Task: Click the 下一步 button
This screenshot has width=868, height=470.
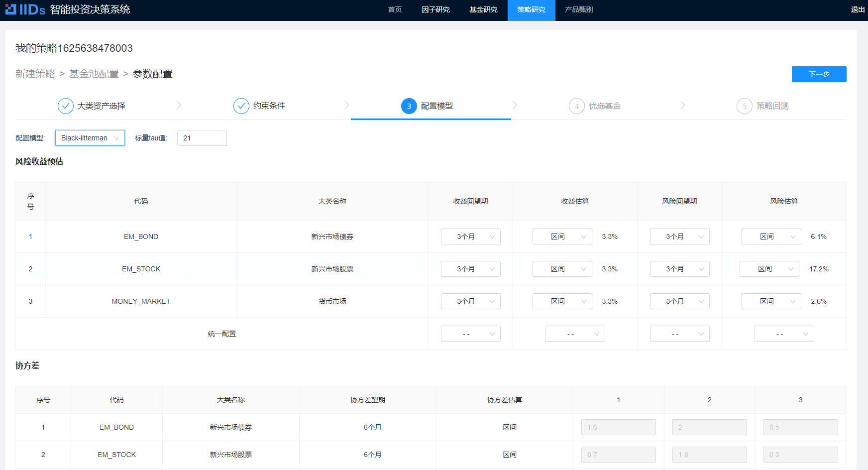Action: click(819, 74)
